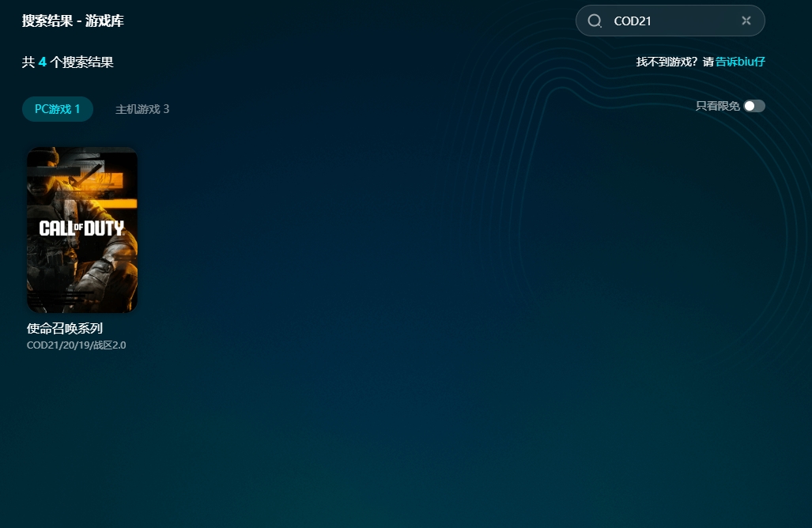Click the magnifier search icon
Viewport: 812px width, 528px height.
[595, 21]
